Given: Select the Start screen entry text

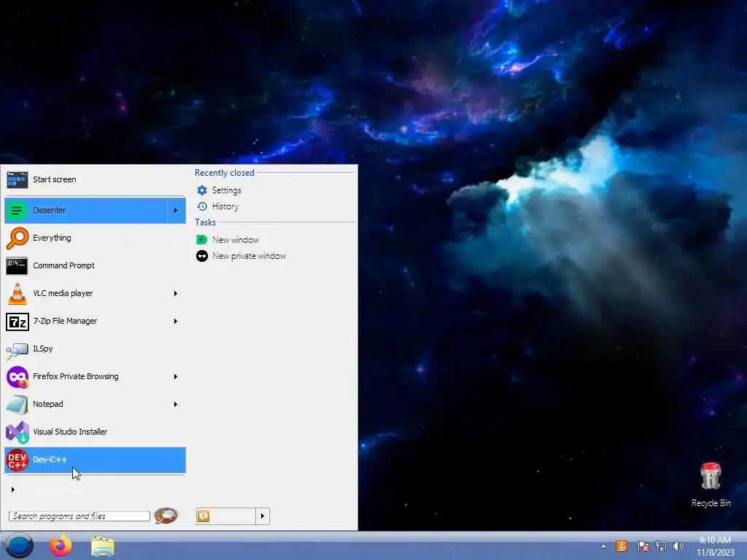Looking at the screenshot, I should click(54, 179).
